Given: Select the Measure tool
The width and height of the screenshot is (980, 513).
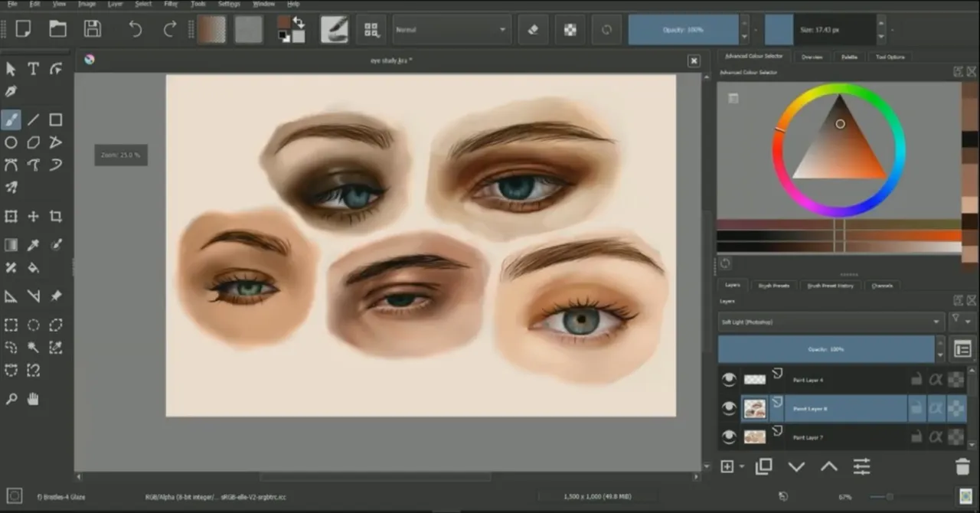Looking at the screenshot, I should pyautogui.click(x=34, y=296).
